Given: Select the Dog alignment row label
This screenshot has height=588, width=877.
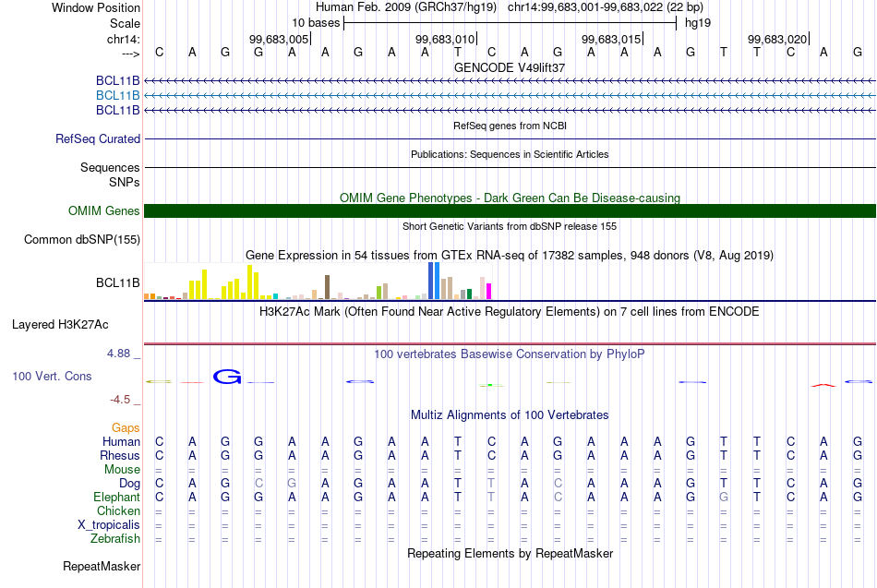Looking at the screenshot, I should pos(129,484).
